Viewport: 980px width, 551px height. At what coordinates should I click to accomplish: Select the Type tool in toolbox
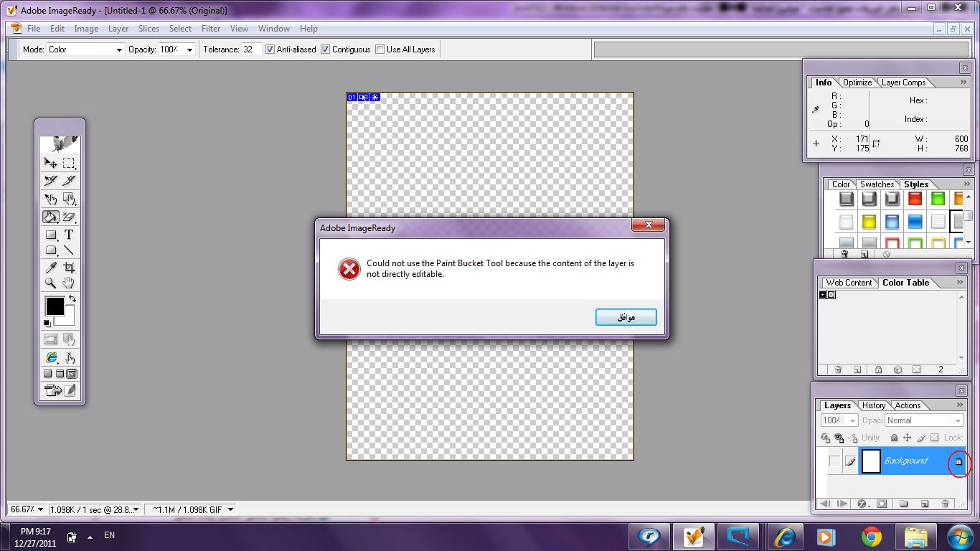(69, 235)
